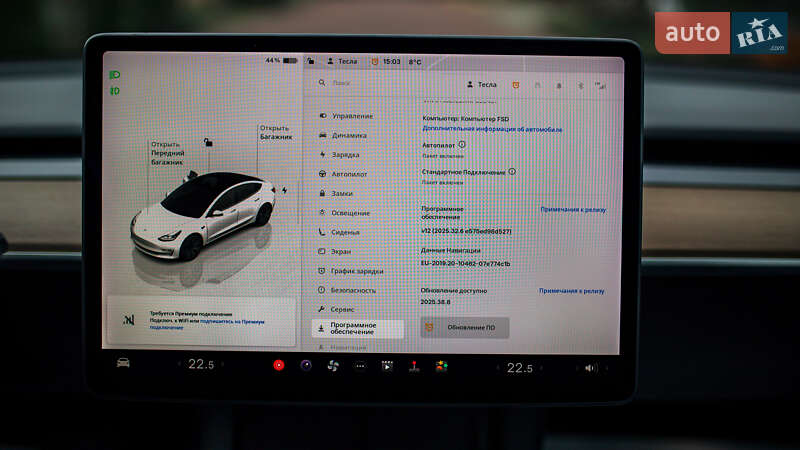Launch the Theater clapperboard app
Screen dimensions: 800x450
click(387, 366)
